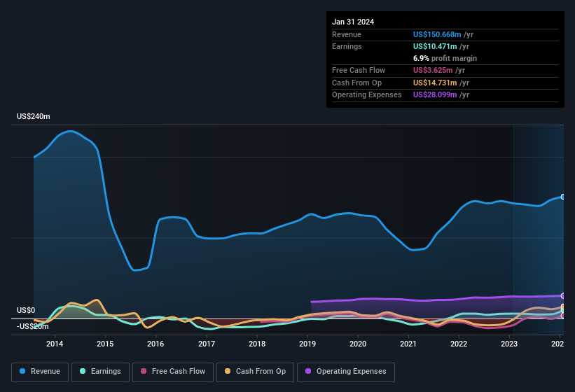This screenshot has height=392, width=575.
Task: Toggle the Free Cash Flow legend series
Action: [173, 372]
